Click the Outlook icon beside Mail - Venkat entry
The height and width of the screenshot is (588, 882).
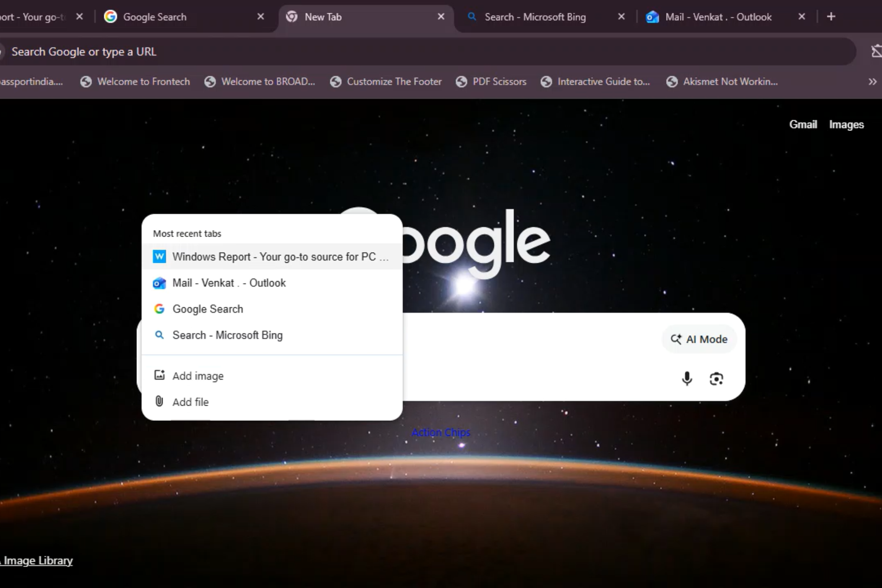pos(159,283)
